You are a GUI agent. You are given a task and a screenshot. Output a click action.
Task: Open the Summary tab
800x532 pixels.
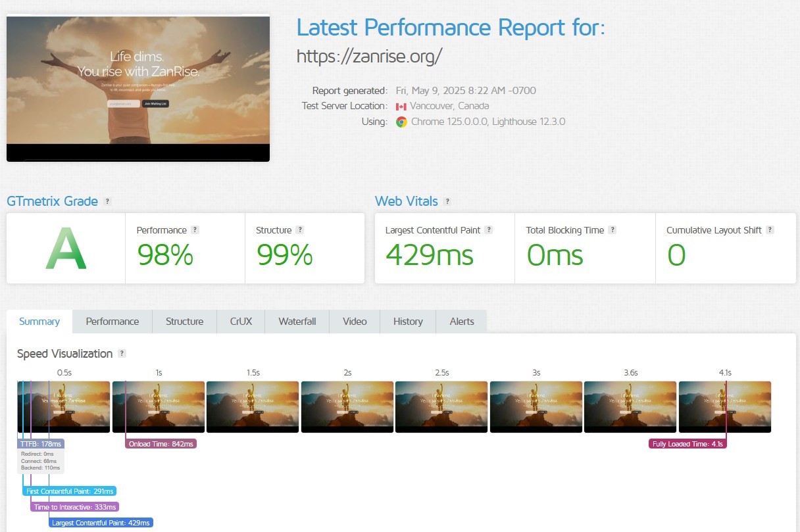point(39,322)
